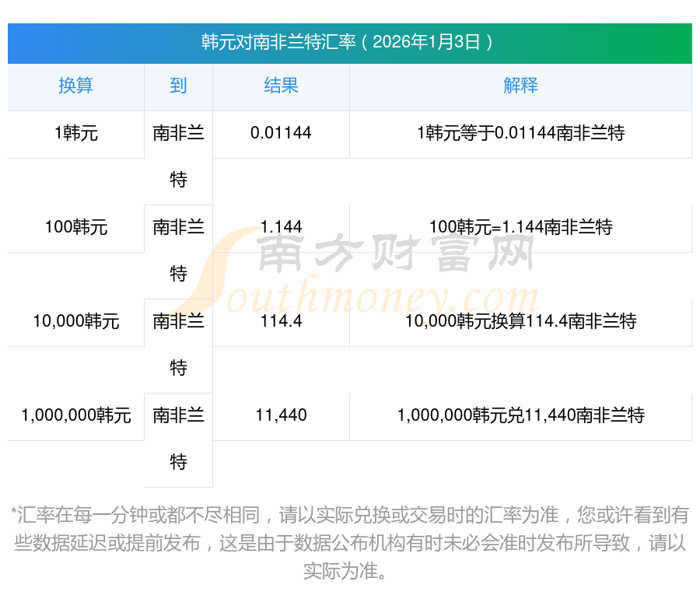Click the 1.144 result value
Image resolution: width=700 pixels, height=595 pixels.
(x=281, y=227)
